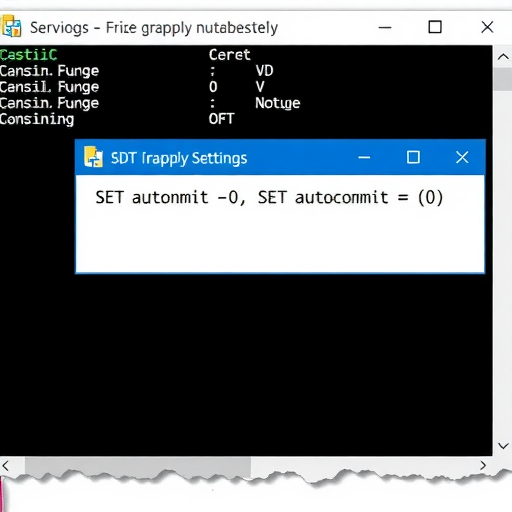Click the Ceret column header text
The height and width of the screenshot is (512, 512).
pos(229,55)
